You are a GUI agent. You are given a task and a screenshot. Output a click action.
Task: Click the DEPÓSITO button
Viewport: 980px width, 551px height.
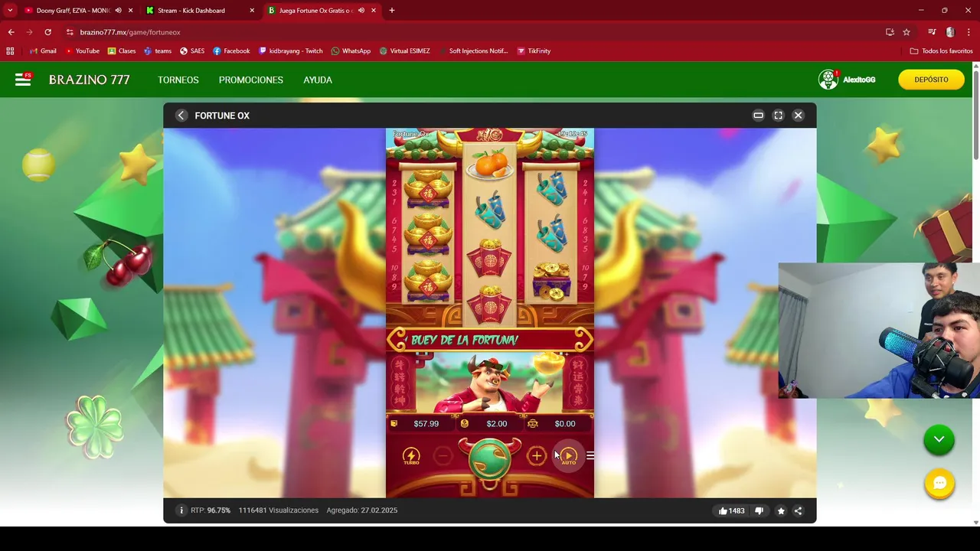931,80
